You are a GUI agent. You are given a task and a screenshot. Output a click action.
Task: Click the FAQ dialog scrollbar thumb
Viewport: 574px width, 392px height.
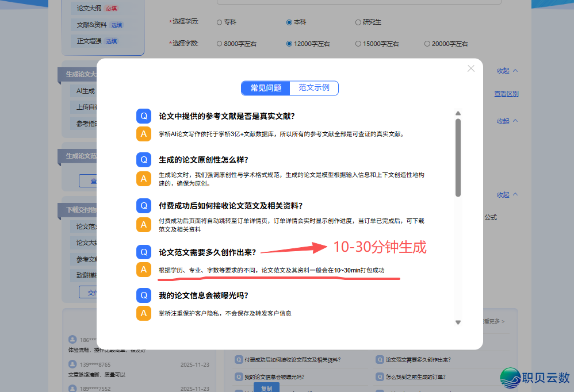(458, 158)
